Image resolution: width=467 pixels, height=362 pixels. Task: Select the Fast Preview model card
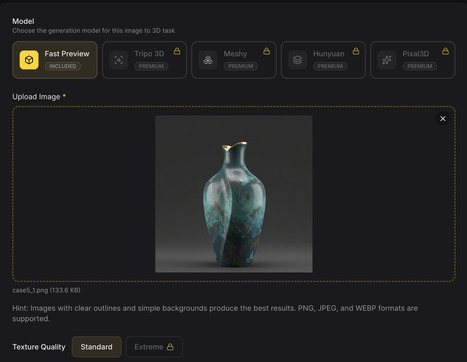(x=55, y=60)
